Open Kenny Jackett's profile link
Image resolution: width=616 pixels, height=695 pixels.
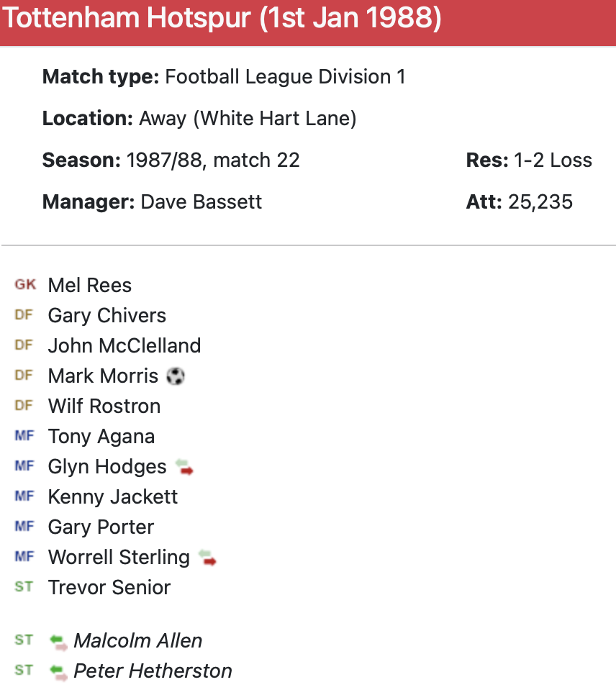113,497
